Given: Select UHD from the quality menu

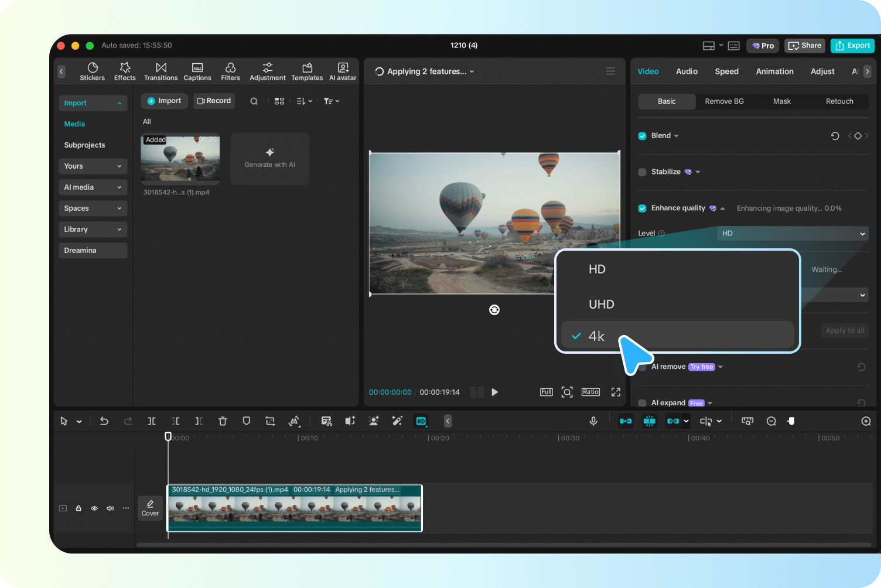Looking at the screenshot, I should coord(602,305).
